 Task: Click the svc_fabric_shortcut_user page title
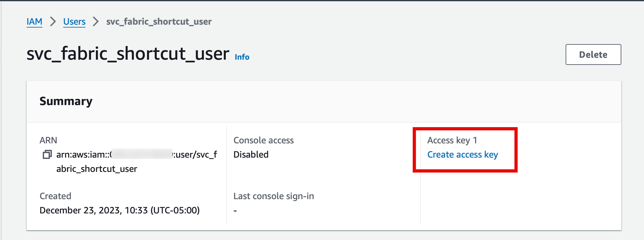[128, 54]
